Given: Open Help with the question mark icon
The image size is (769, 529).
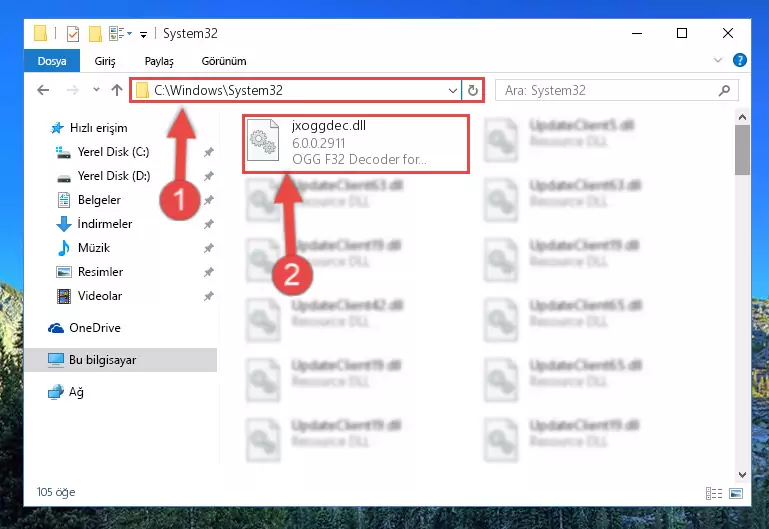Looking at the screenshot, I should (x=740, y=60).
